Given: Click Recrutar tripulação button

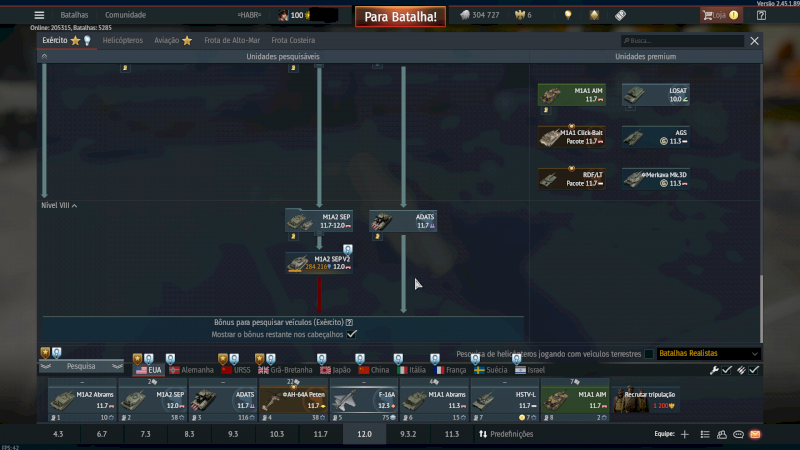Looking at the screenshot, I should coord(645,399).
